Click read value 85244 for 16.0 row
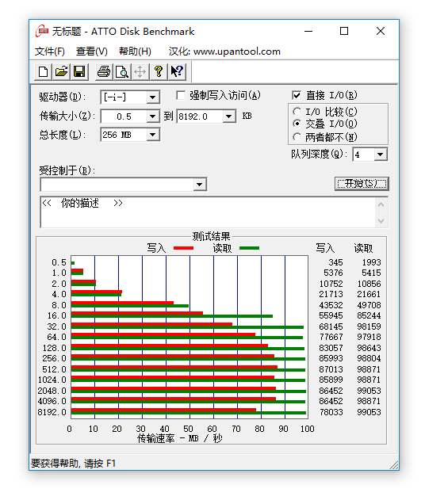Image resolution: width=425 pixels, height=504 pixels. click(369, 315)
